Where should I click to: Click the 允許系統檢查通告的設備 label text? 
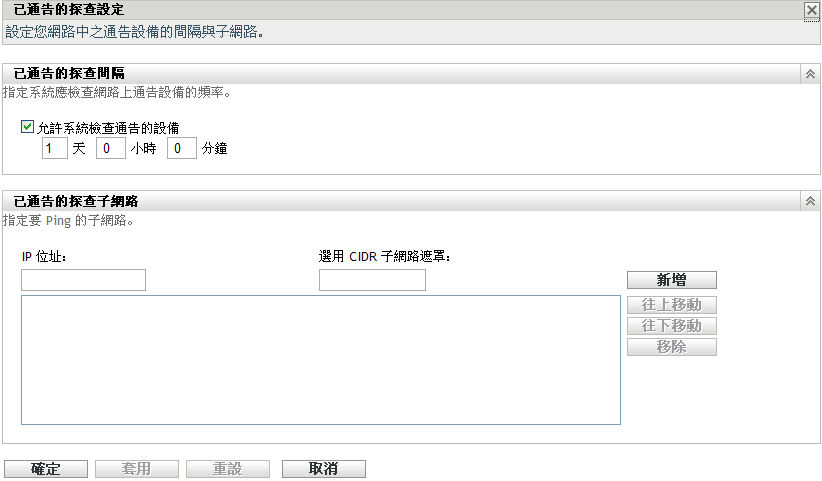(108, 128)
